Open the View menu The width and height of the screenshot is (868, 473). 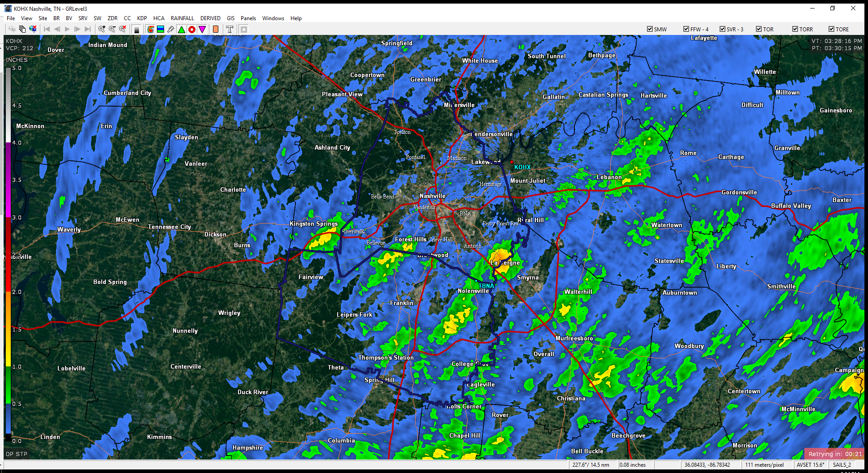(27, 18)
